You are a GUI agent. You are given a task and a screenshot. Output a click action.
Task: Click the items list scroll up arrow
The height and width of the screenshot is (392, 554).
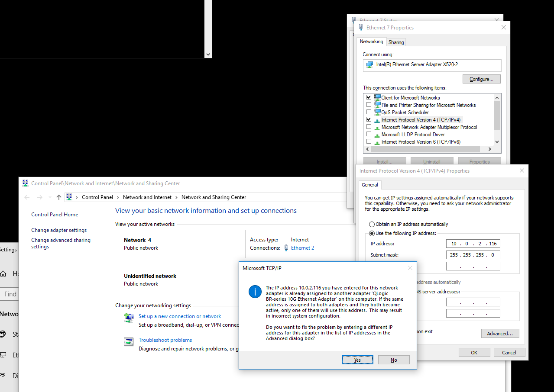pos(497,97)
